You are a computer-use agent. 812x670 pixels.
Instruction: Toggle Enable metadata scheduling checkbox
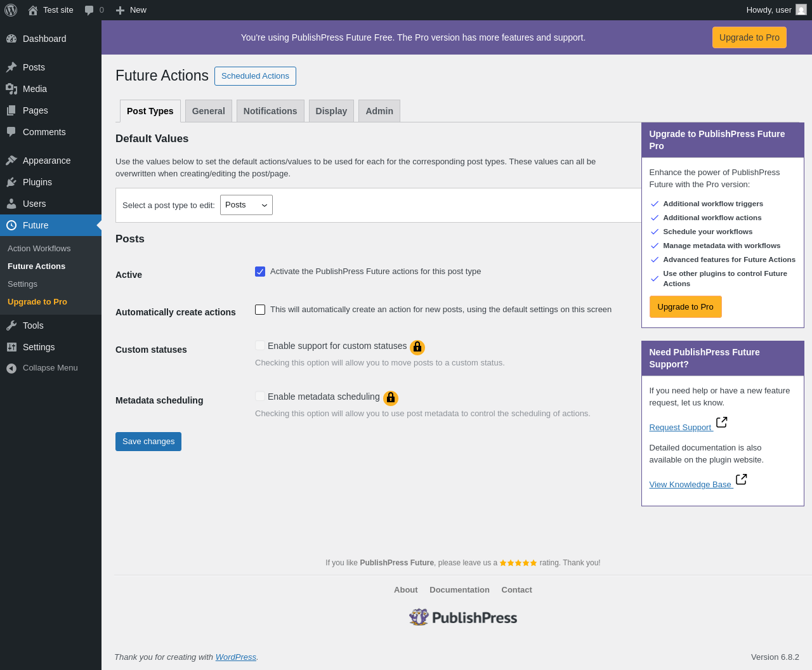pos(260,396)
